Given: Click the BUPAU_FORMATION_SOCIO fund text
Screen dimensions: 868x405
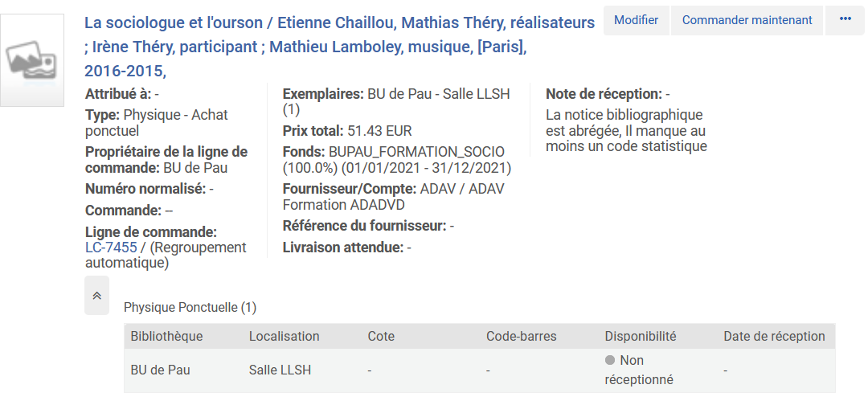Looking at the screenshot, I should click(416, 152).
